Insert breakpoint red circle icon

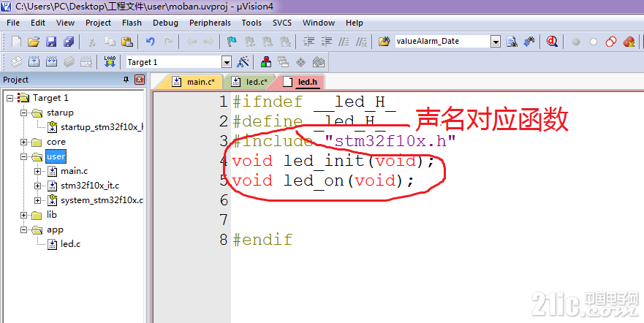tap(576, 42)
